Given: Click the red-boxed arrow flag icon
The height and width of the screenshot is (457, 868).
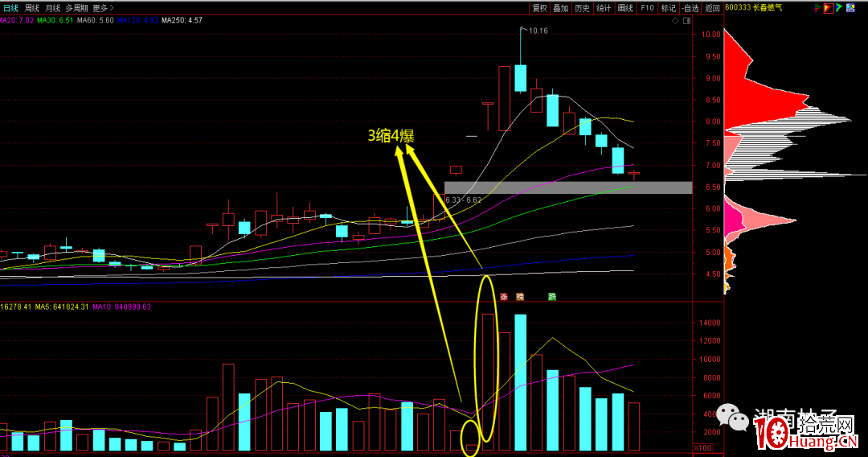Looking at the screenshot, I should 829,8.
